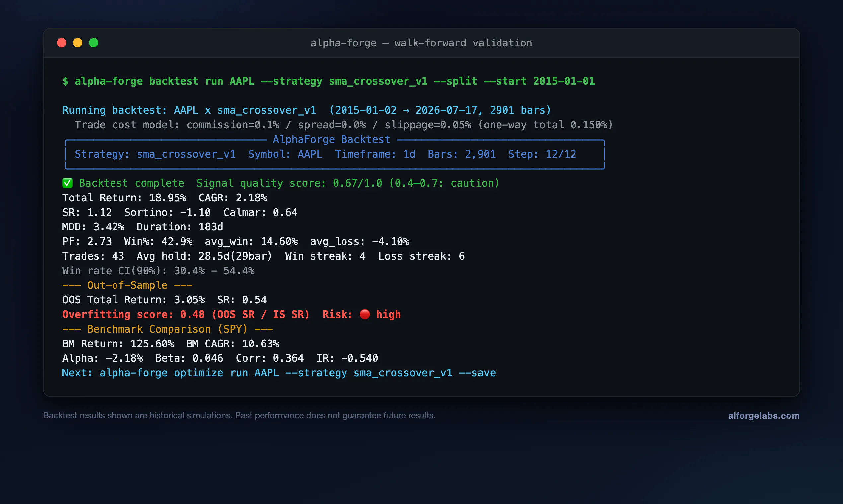Click 'Duration: 183d' value
Screen dimensions: 843x504
[x=180, y=227]
